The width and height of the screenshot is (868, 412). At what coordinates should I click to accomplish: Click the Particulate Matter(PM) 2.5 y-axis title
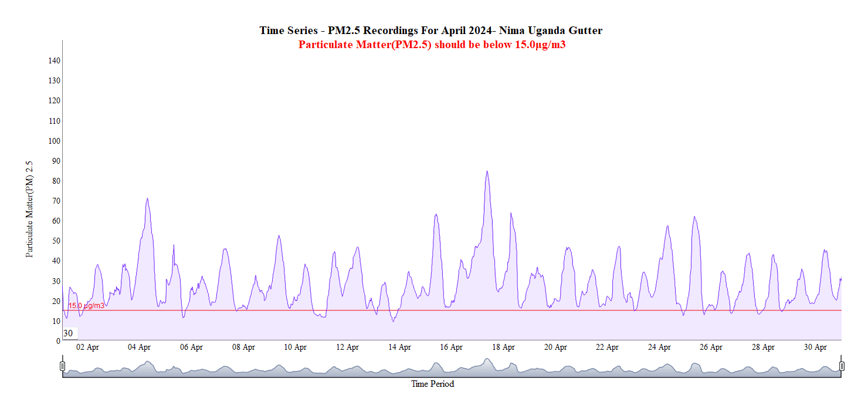point(29,209)
